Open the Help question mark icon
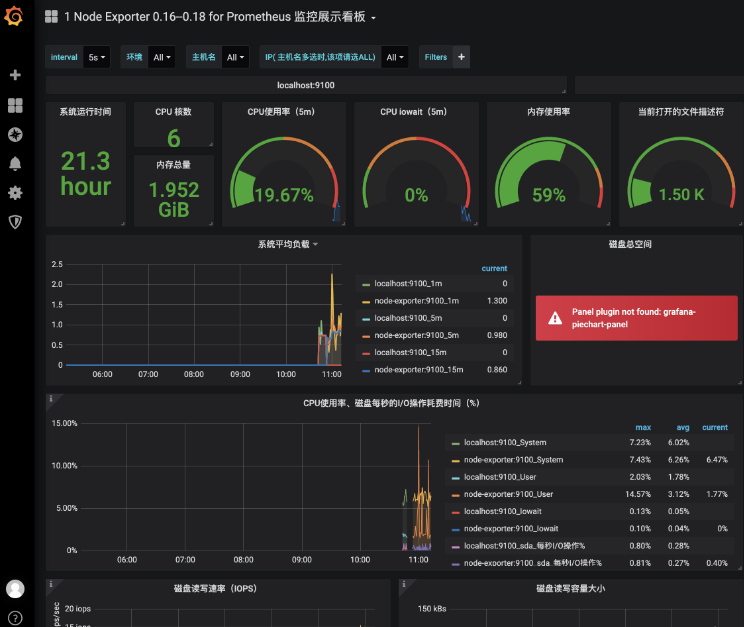Viewport: 744px width, 627px height. (x=15, y=618)
